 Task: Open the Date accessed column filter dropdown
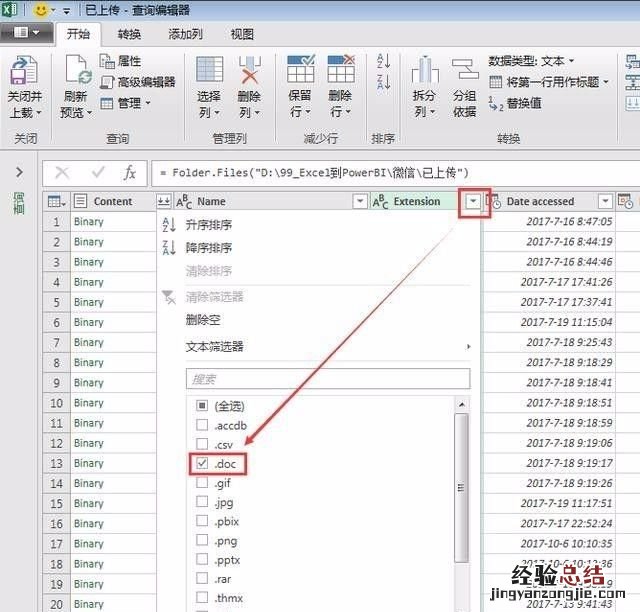[x=605, y=201]
